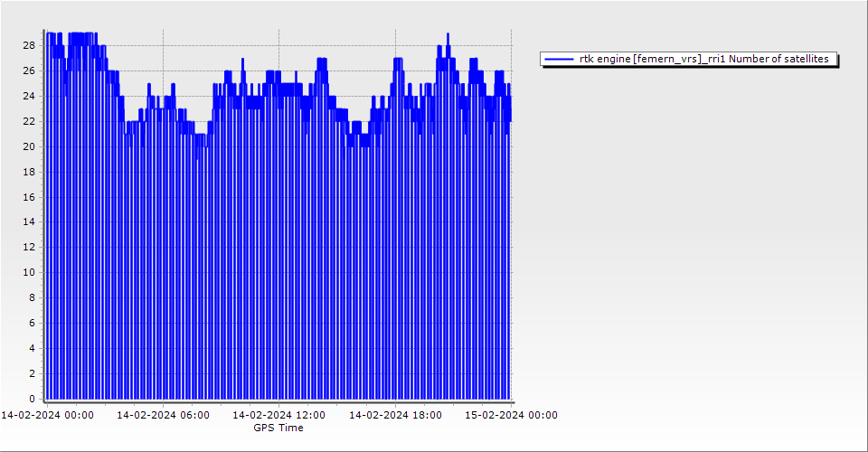Select the y-axis tick label 20
This screenshot has width=868, height=452.
click(29, 146)
